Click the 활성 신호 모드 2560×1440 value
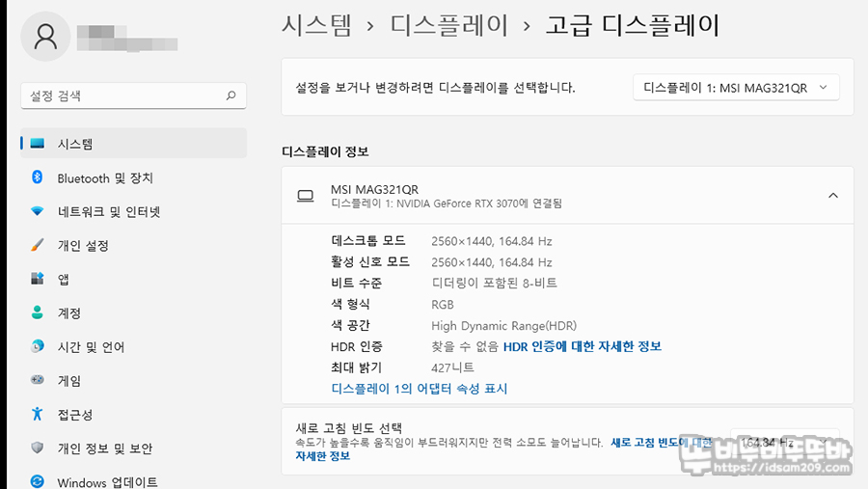 click(x=492, y=262)
